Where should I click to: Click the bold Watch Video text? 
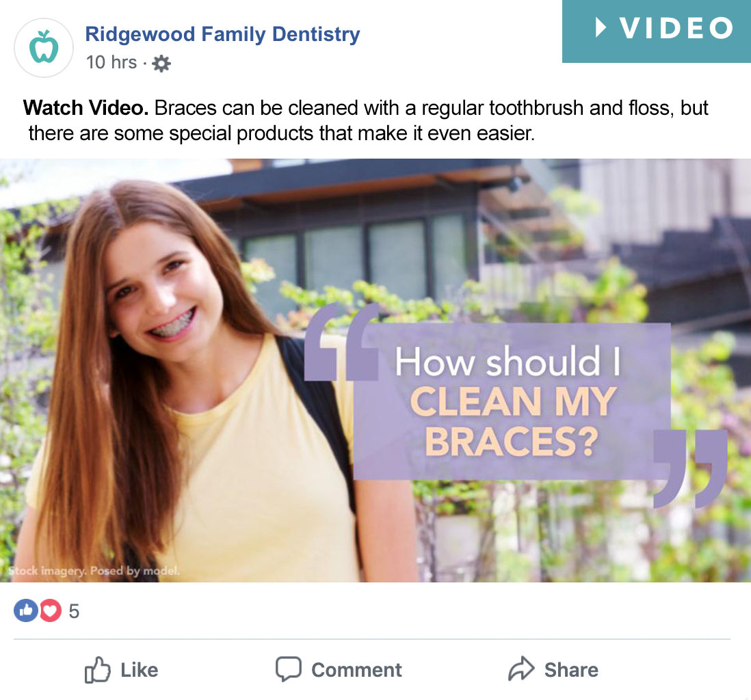[85, 108]
